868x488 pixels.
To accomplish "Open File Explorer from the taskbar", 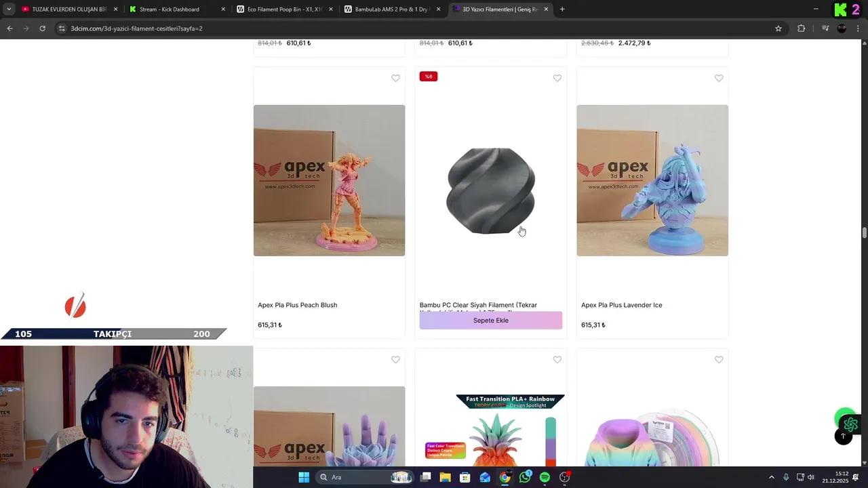I will point(446,477).
